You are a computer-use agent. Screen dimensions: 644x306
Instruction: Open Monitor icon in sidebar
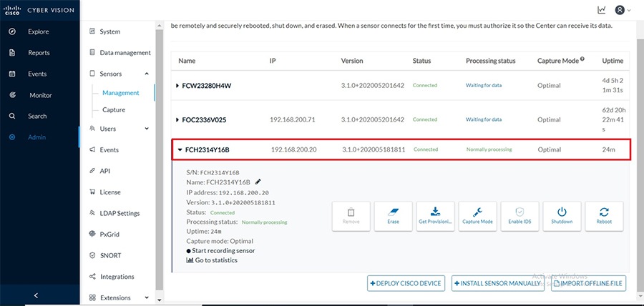[x=12, y=95]
